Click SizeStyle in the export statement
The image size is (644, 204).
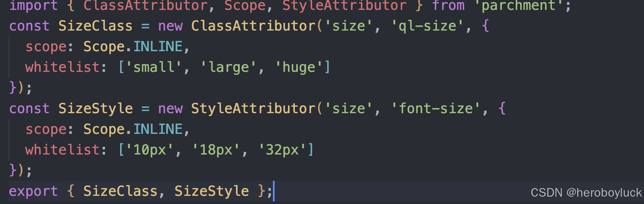[212, 191]
